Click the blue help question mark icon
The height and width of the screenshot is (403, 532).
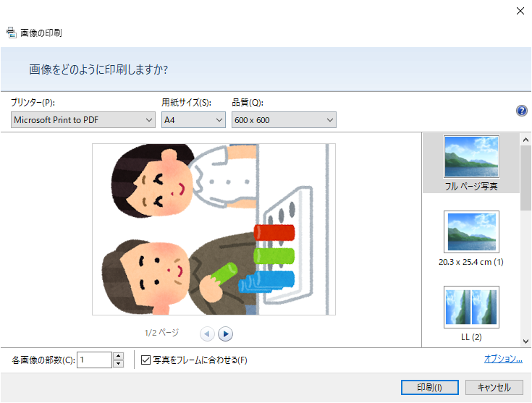[521, 111]
